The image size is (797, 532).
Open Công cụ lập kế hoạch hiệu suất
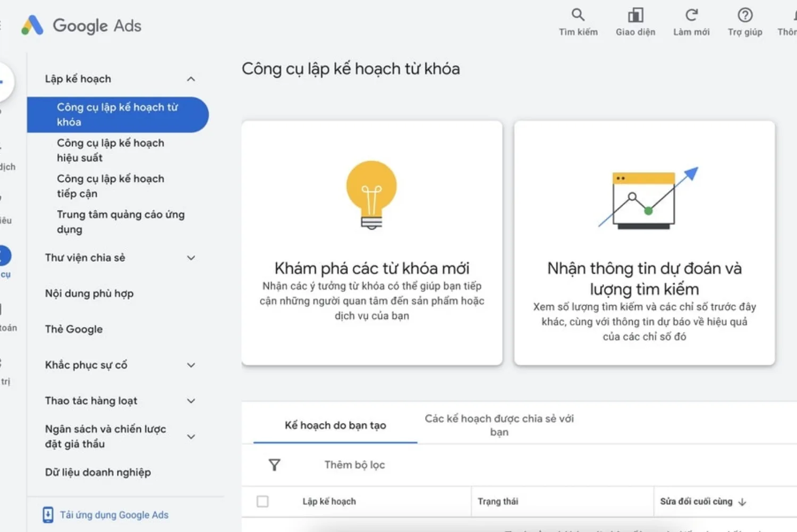coord(111,150)
